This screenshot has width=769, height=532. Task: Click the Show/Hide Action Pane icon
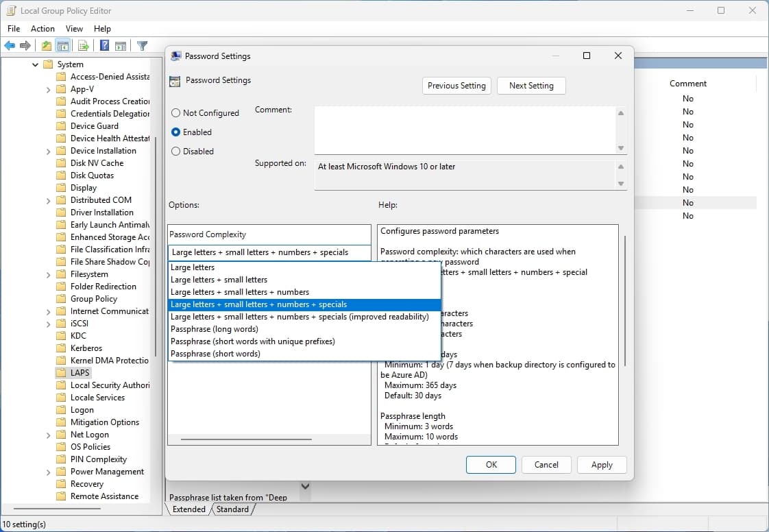(x=121, y=46)
